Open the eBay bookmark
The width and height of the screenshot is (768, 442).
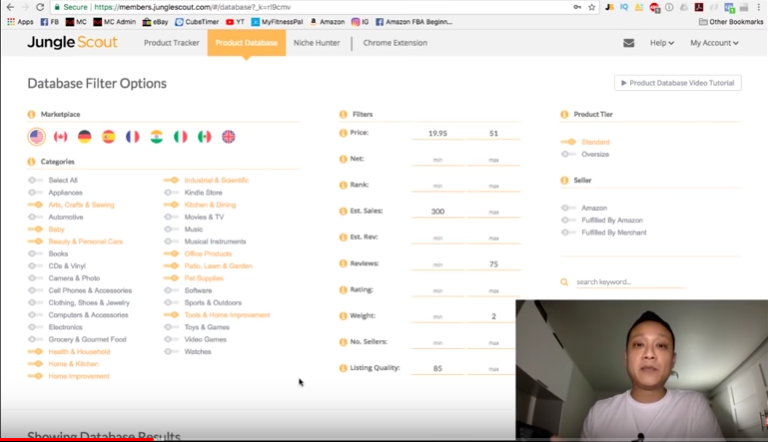pos(155,22)
